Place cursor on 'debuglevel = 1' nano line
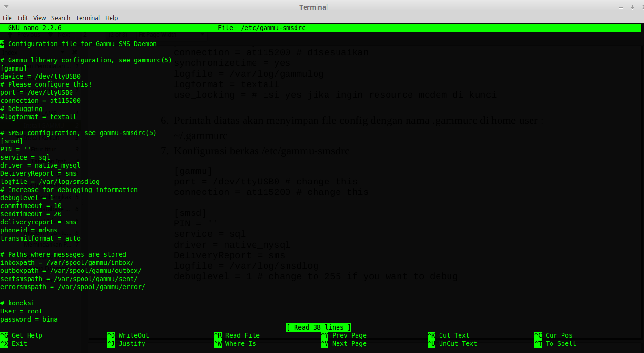 (x=27, y=198)
